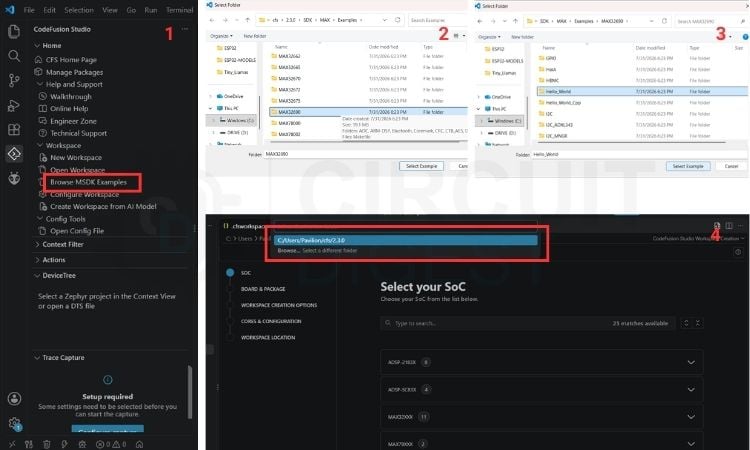Image resolution: width=750 pixels, height=450 pixels.
Task: Select the CodeFusion Studio activity bar icon
Action: coord(14,154)
